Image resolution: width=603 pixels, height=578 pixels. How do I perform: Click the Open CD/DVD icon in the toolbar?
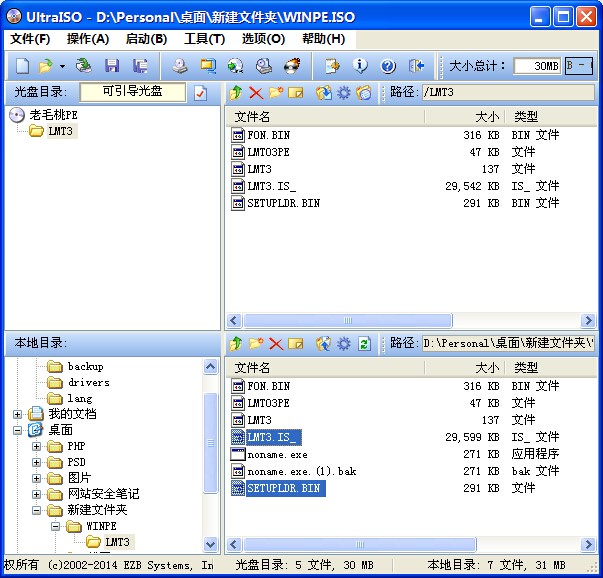pos(83,66)
